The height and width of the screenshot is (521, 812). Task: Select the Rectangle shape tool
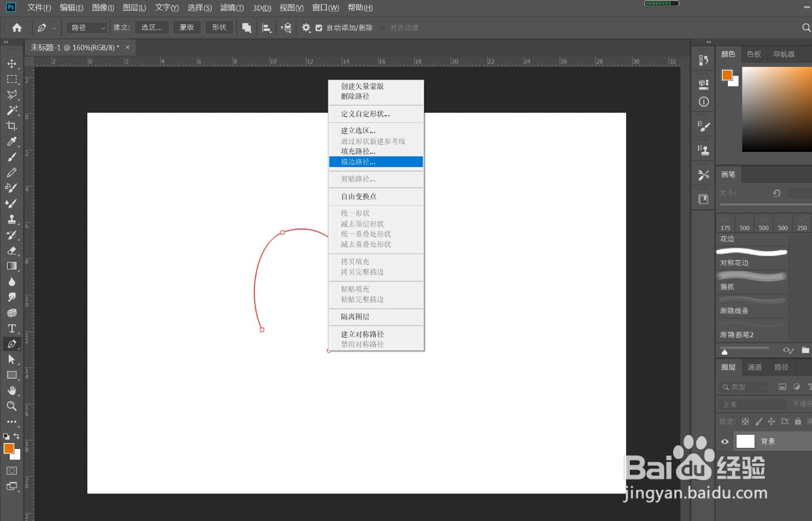[x=12, y=375]
